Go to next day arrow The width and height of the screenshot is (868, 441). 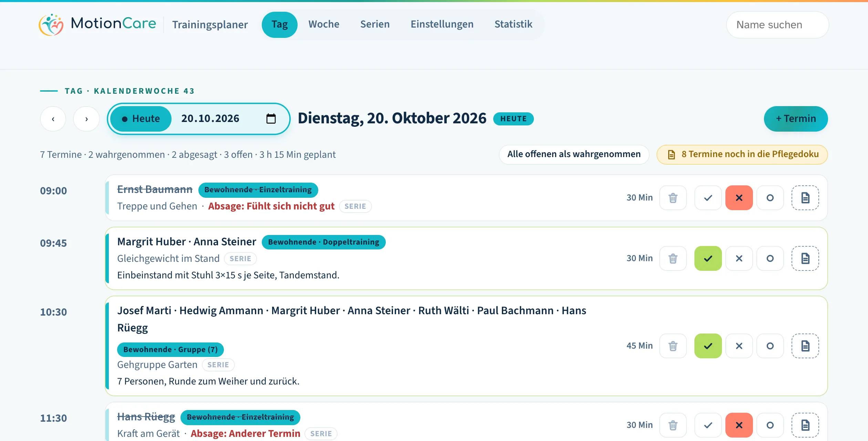coord(86,119)
